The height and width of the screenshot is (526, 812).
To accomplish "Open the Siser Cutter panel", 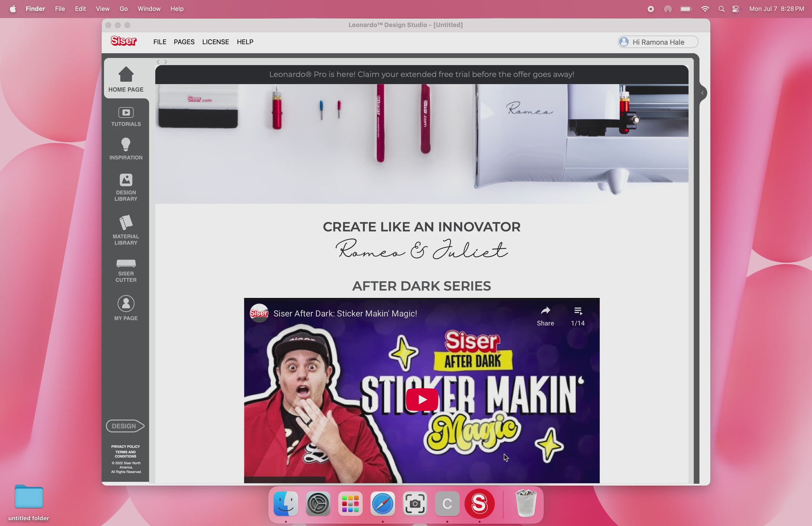I will (126, 270).
